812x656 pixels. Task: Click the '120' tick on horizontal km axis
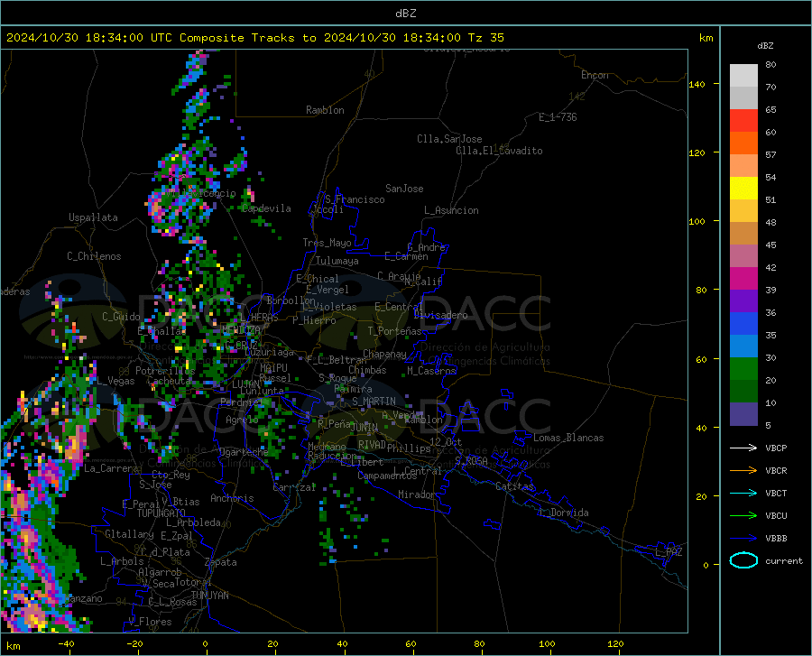tap(615, 643)
